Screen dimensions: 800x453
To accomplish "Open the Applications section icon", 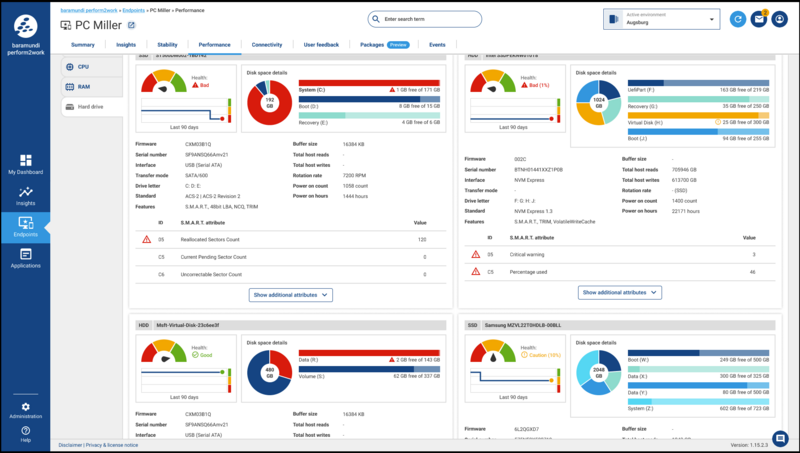I will coord(26,257).
